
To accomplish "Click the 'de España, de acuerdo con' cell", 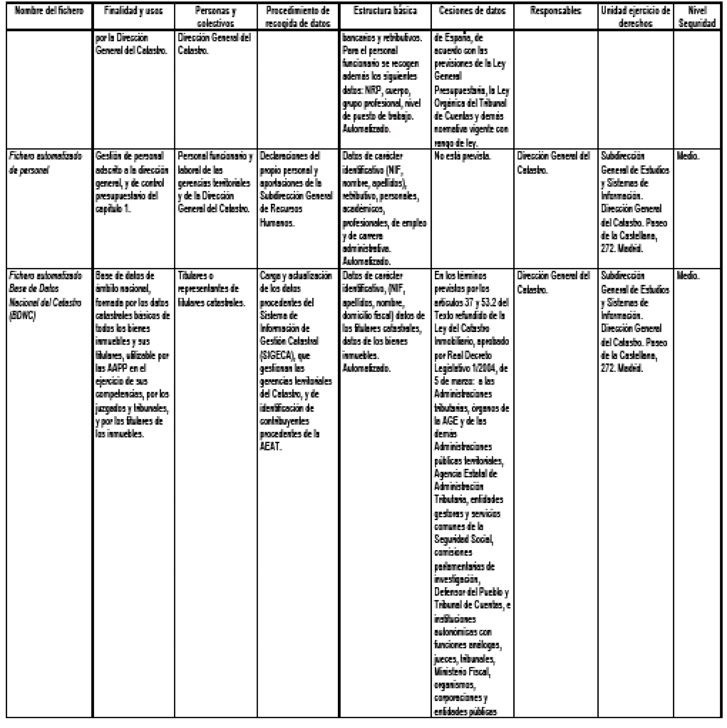I will point(472,89).
